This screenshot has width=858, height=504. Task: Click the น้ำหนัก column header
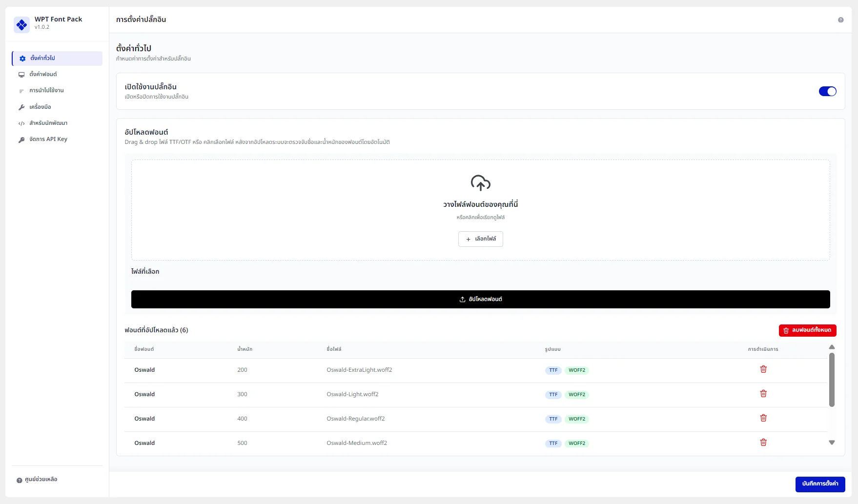(x=245, y=349)
